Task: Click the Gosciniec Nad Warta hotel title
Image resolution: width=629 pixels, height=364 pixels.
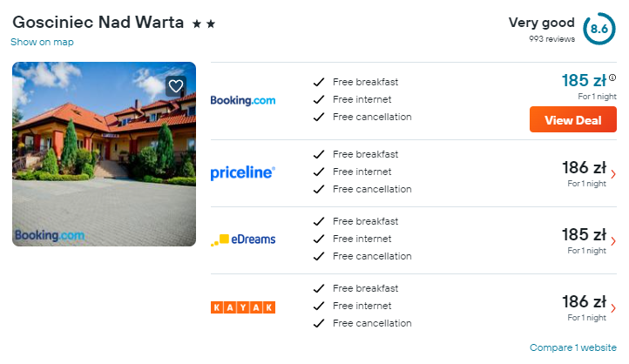Action: coord(98,22)
